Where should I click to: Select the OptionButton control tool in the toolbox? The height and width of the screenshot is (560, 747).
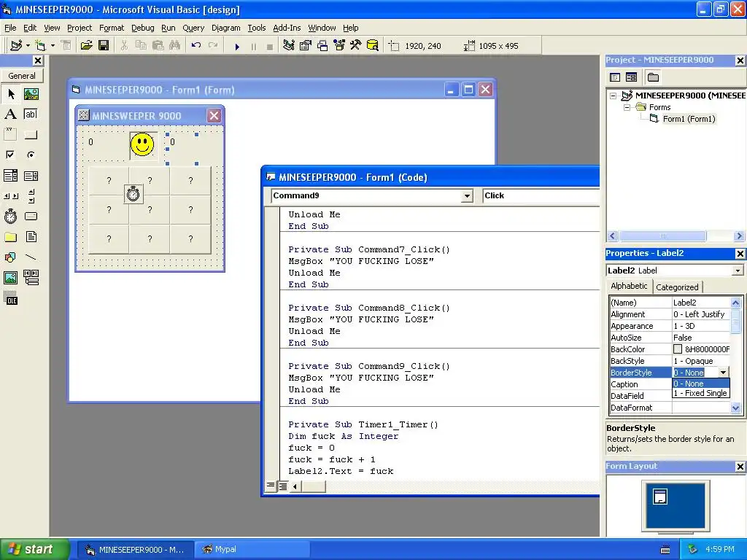point(31,155)
